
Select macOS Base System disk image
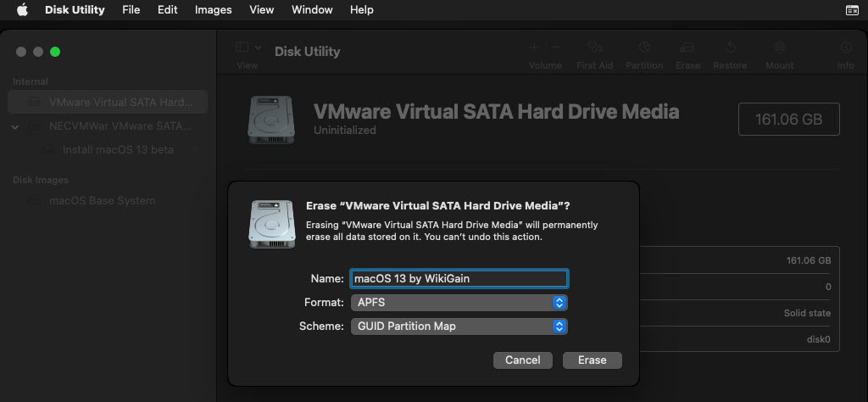click(x=108, y=200)
